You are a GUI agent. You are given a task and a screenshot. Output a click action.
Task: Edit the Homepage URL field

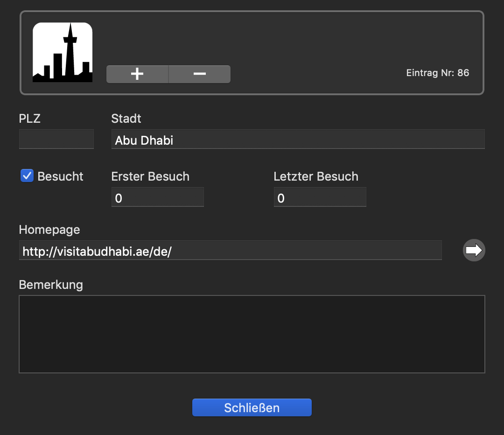(230, 250)
